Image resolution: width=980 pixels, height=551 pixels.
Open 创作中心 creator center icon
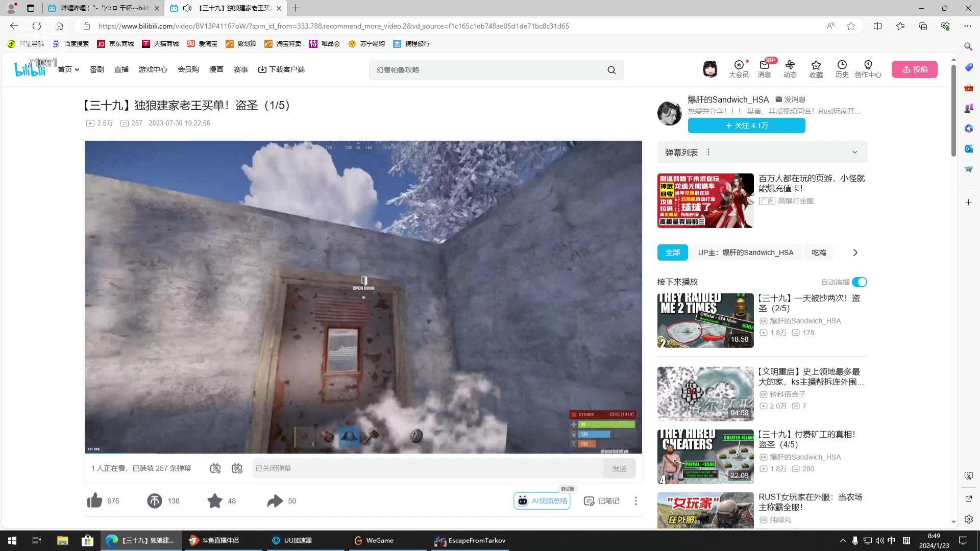[868, 69]
